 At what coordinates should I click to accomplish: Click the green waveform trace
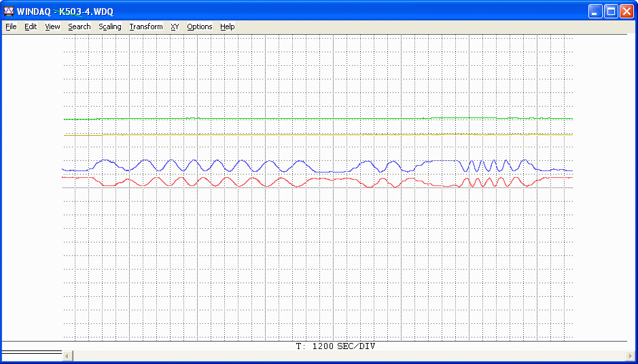tap(272, 119)
